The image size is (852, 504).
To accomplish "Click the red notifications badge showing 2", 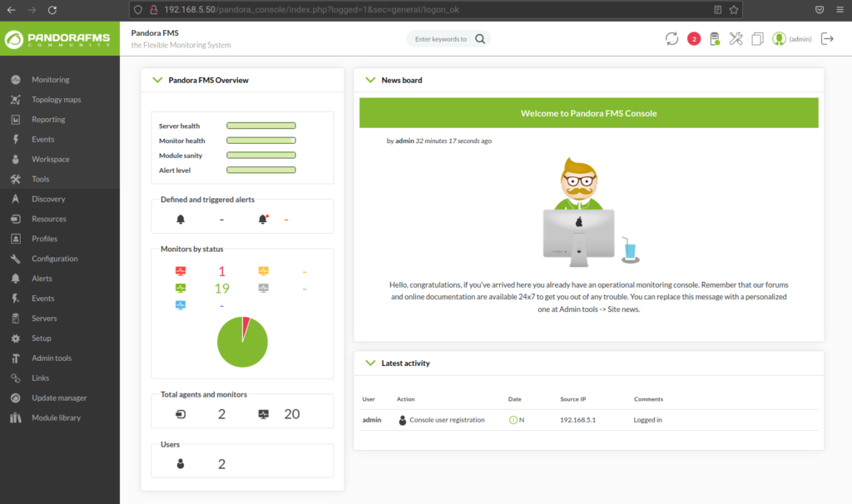I will coord(694,38).
